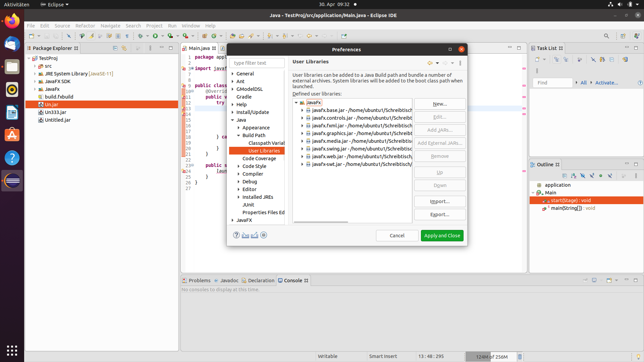
Task: Collapse the JavaFx user library
Action: [296, 103]
